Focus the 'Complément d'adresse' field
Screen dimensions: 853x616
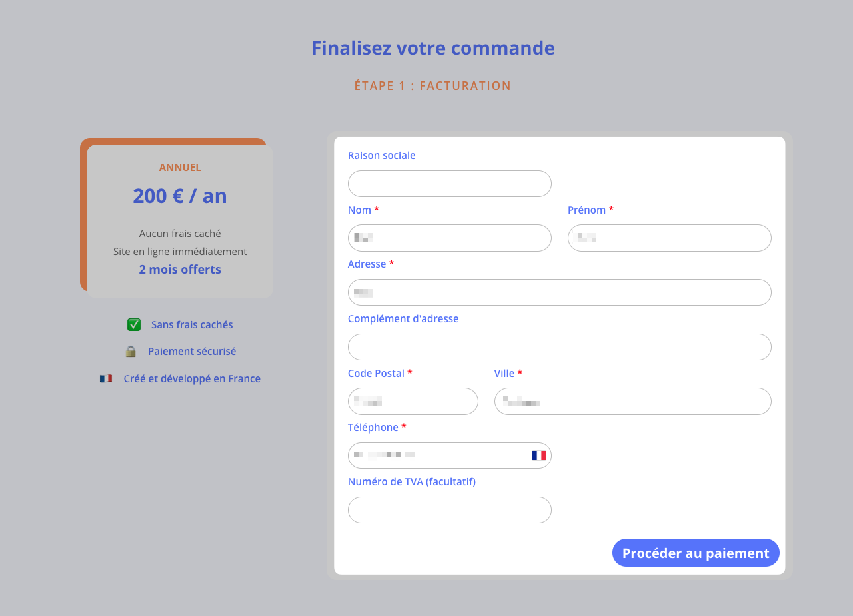point(560,347)
